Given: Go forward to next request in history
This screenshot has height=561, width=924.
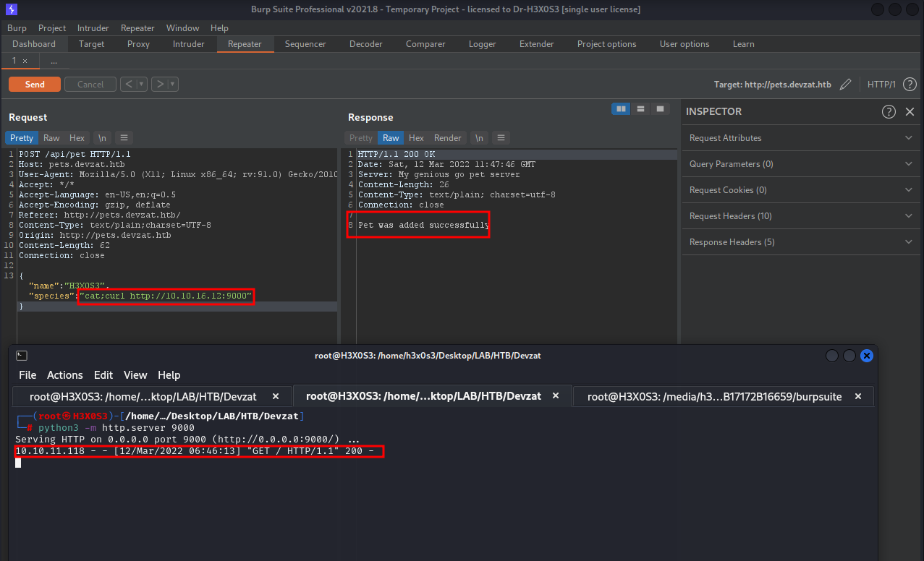Looking at the screenshot, I should tap(158, 85).
